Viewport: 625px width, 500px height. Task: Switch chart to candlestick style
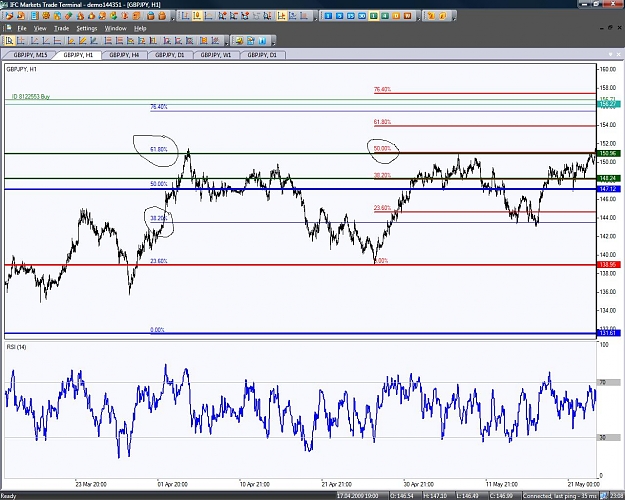click(x=197, y=16)
